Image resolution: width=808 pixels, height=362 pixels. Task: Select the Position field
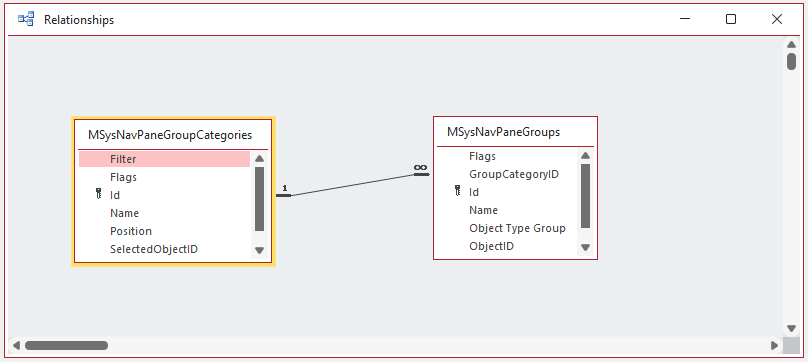(x=164, y=231)
